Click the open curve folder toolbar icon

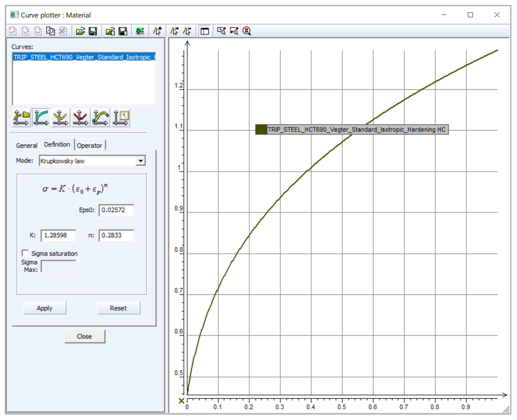tap(80, 31)
